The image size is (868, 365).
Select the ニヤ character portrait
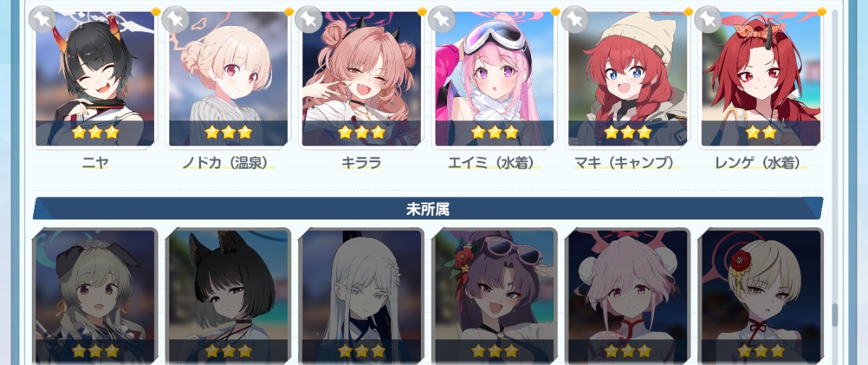(x=95, y=78)
